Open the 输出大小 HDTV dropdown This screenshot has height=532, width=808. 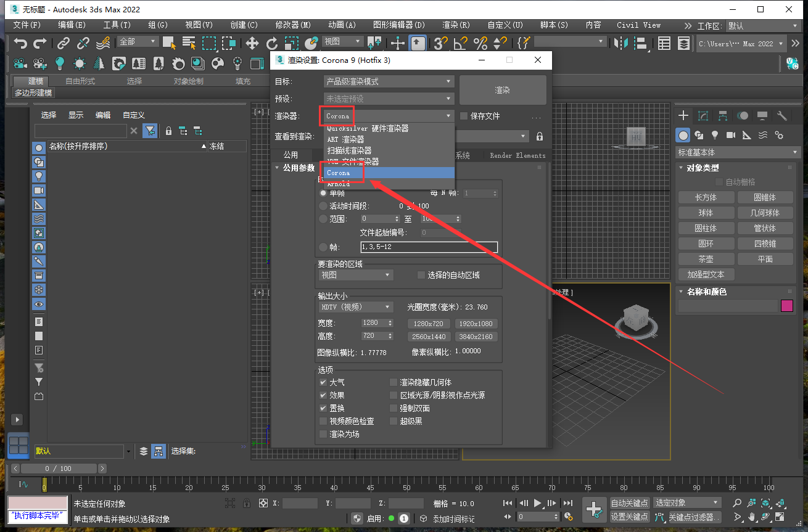coord(356,306)
